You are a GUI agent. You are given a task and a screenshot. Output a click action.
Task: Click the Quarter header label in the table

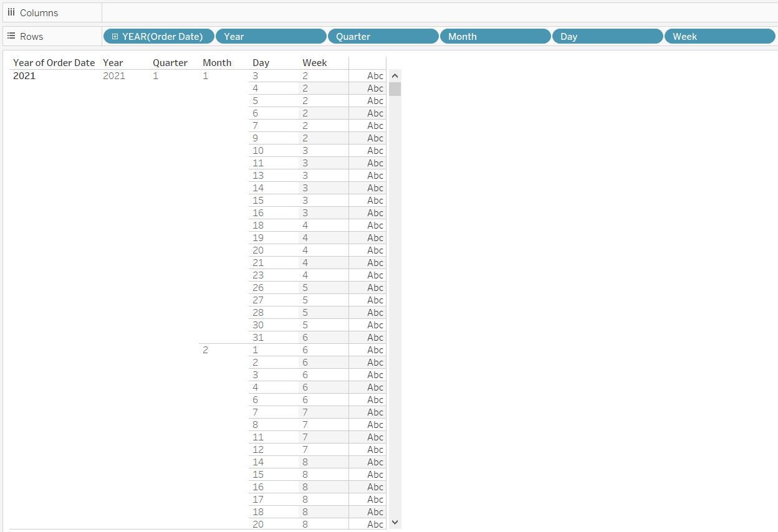pyautogui.click(x=170, y=62)
